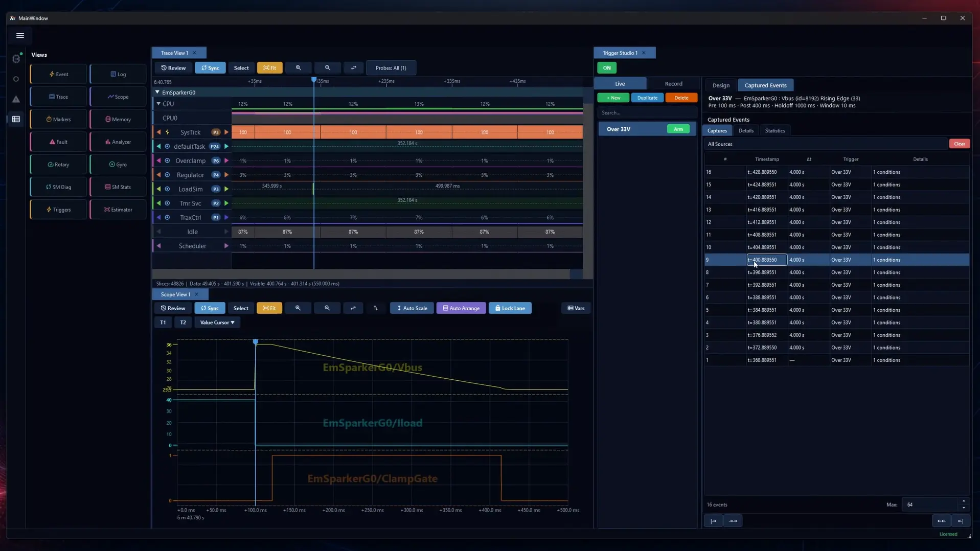Go to previous TraxCtrl event arrow
980x551 pixels.
click(x=158, y=218)
